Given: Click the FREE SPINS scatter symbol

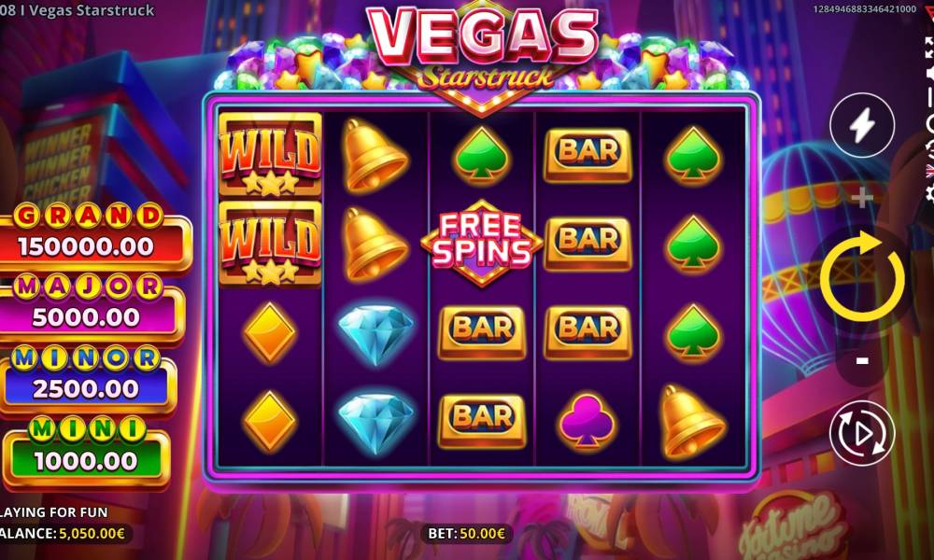Looking at the screenshot, I should [481, 243].
